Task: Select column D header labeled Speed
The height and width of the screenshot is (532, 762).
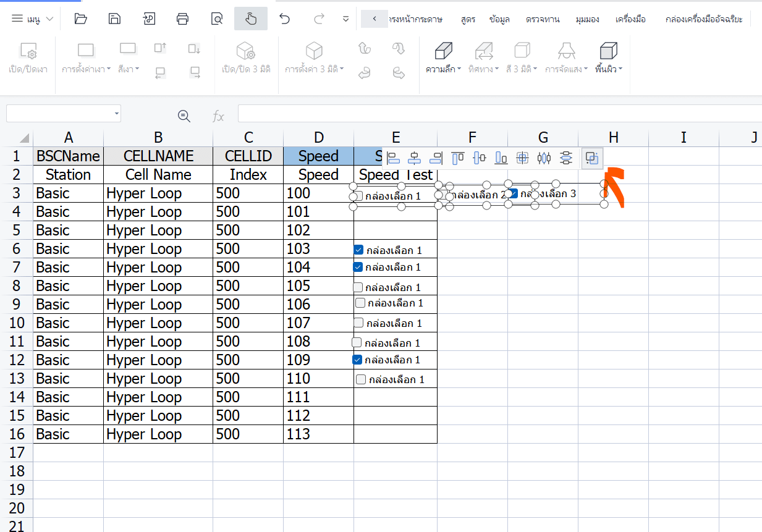Action: 318,137
